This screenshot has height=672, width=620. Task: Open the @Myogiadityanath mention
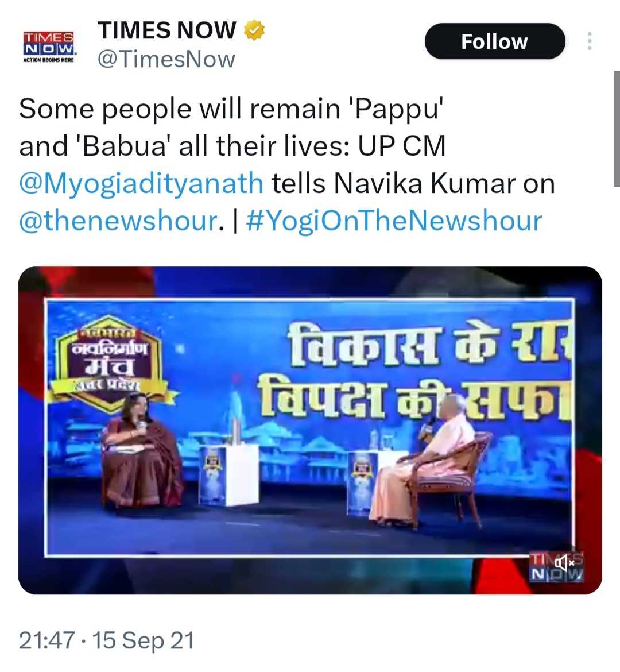tap(141, 183)
